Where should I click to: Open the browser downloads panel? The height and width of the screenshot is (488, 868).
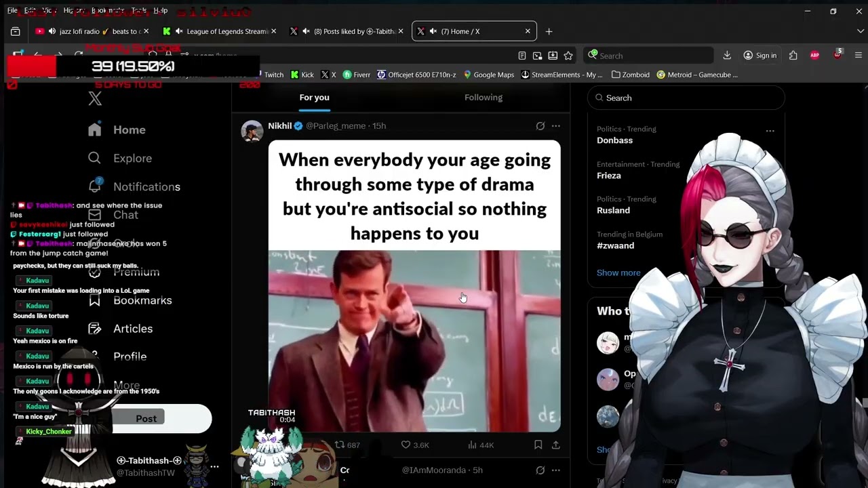click(x=727, y=56)
